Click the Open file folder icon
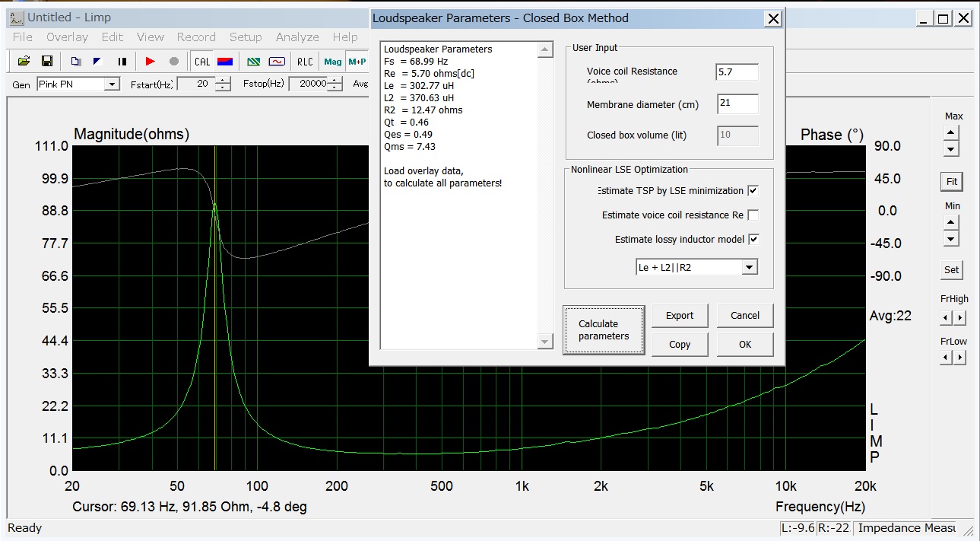Image resolution: width=980 pixels, height=541 pixels. tap(24, 61)
